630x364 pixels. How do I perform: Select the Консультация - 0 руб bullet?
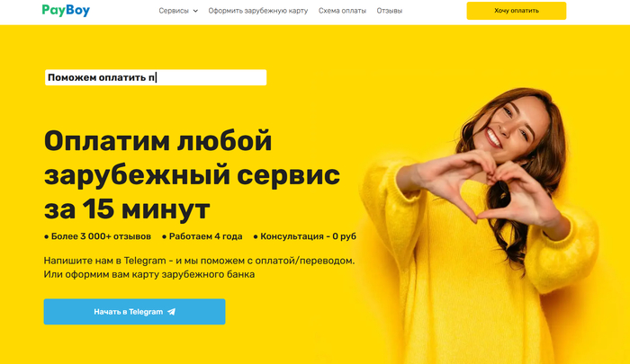point(305,236)
